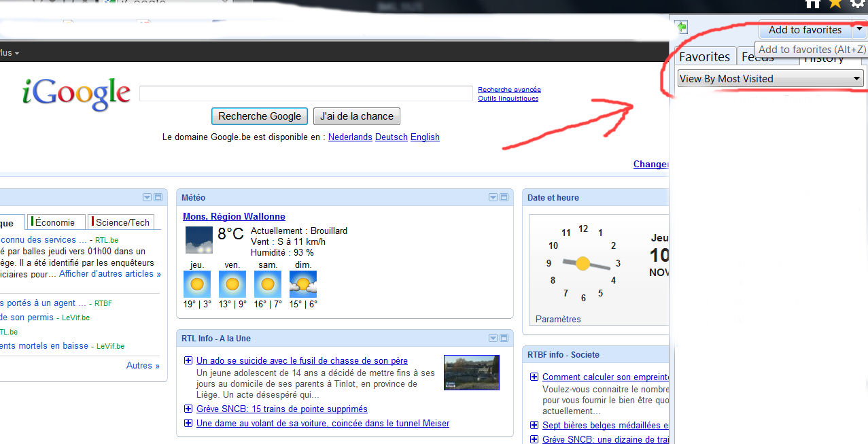Click the sunny forecast icon for jeu.
Screen dimensions: 868x444
(x=197, y=284)
